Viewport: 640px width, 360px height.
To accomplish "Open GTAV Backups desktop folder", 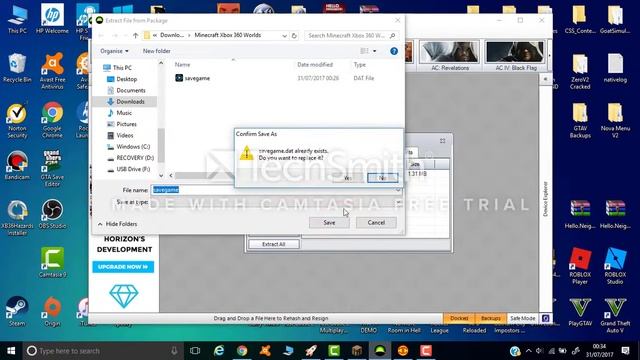I will click(580, 120).
